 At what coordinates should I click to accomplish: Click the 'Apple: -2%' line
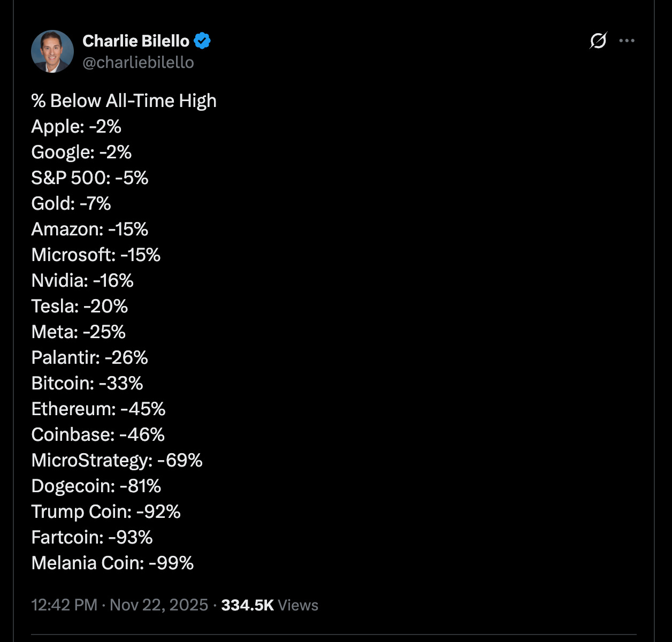pyautogui.click(x=76, y=126)
